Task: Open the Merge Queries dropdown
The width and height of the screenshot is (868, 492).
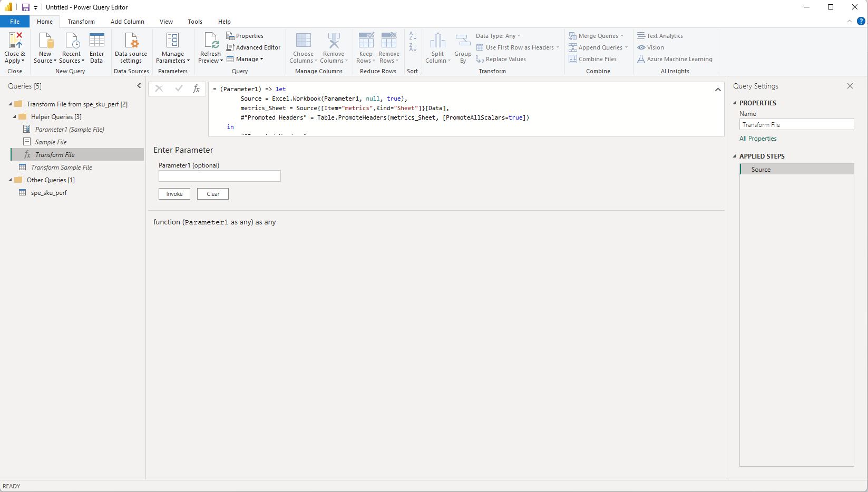Action: [x=596, y=36]
